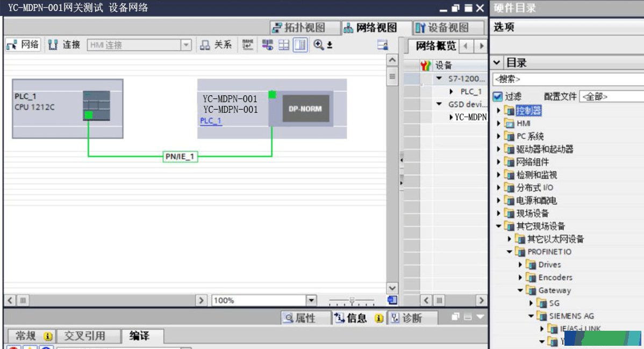Click the zoom slider handle
This screenshot has height=349, width=644.
pyautogui.click(x=352, y=301)
